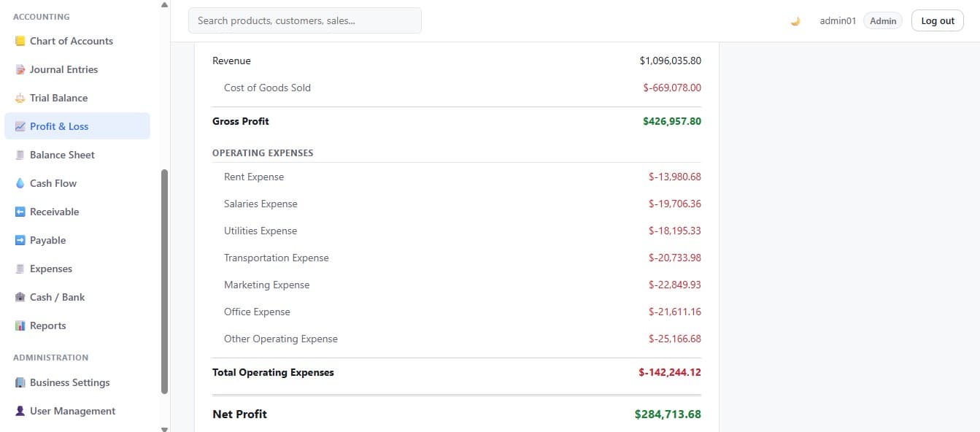This screenshot has width=980, height=432.
Task: Click the Payable arrow icon
Action: (x=20, y=240)
